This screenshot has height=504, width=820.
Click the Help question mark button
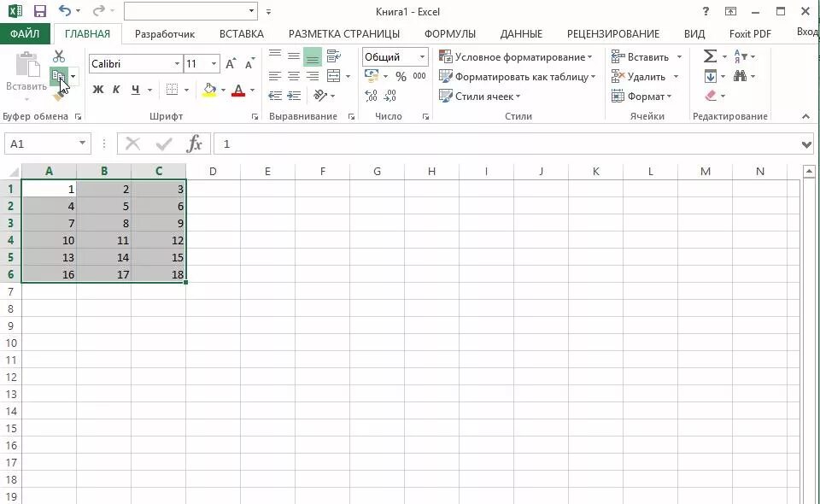pyautogui.click(x=705, y=11)
